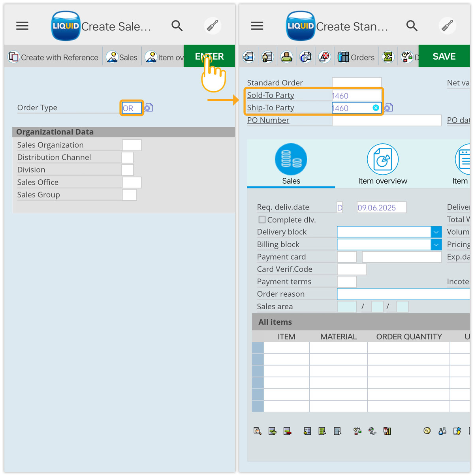
Task: Click the All items section header
Action: [361, 322]
